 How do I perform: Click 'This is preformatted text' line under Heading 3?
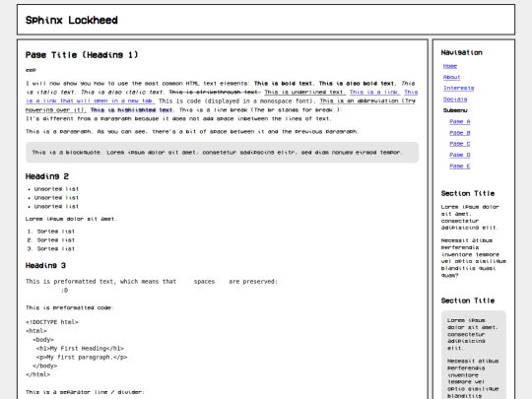click(152, 282)
